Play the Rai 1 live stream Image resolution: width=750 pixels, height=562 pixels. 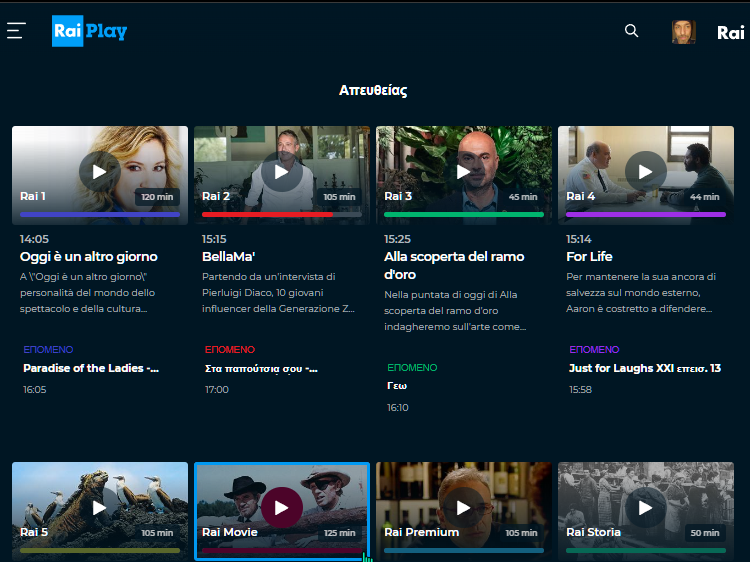click(x=99, y=172)
